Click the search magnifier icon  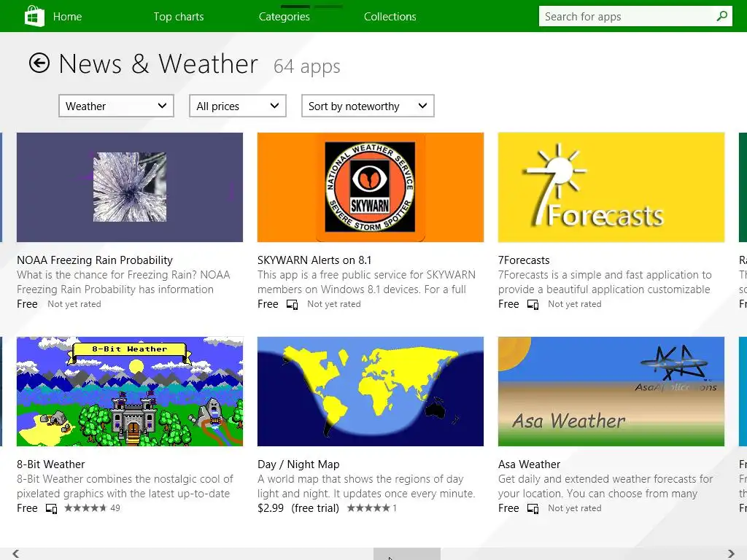(721, 16)
